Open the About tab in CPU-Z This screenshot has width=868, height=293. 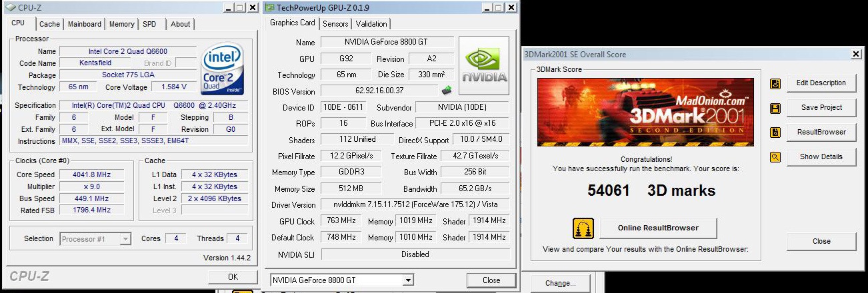[x=180, y=24]
